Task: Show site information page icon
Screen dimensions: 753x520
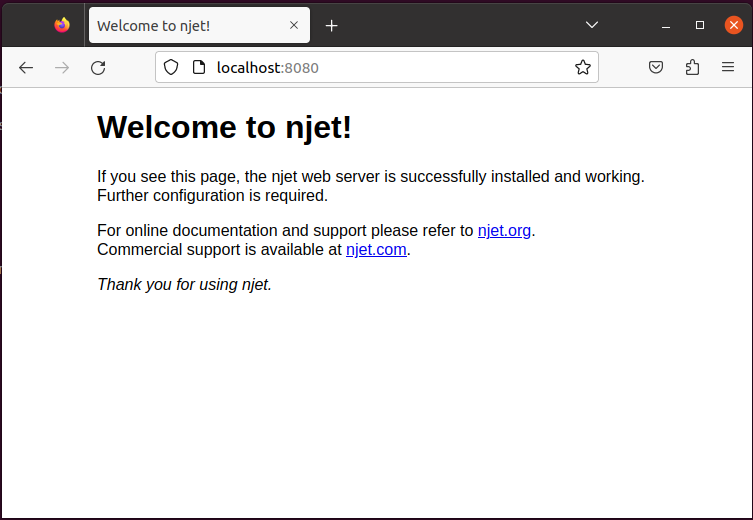Action: coord(198,67)
